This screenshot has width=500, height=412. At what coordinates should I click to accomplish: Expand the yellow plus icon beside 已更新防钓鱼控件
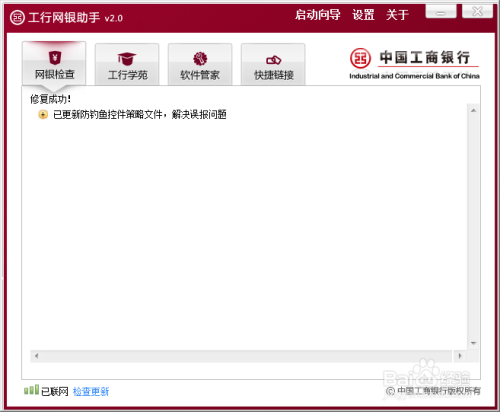click(43, 115)
